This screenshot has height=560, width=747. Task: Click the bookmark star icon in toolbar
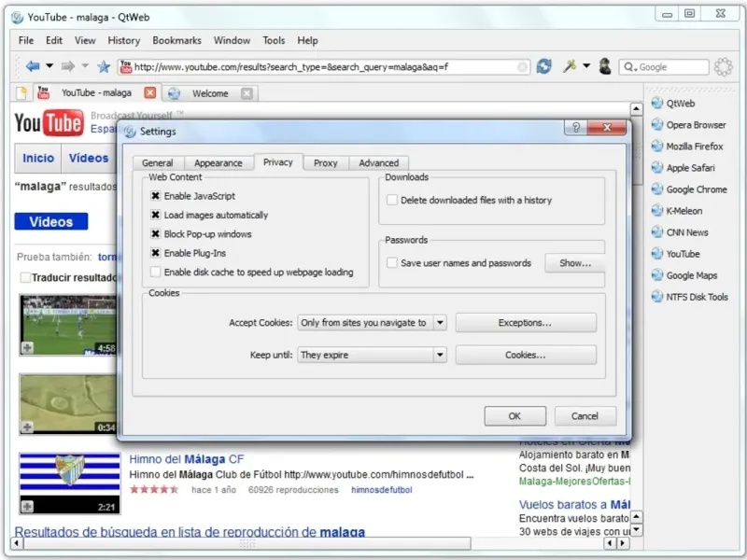104,66
